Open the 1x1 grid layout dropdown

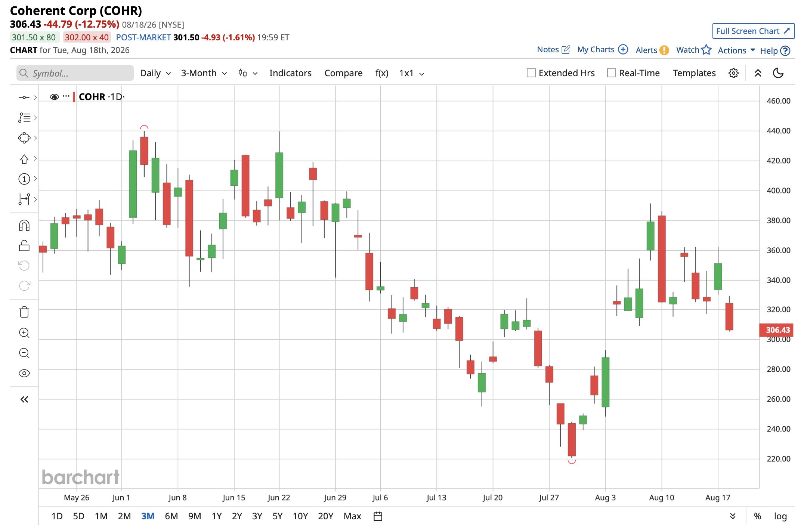tap(412, 73)
